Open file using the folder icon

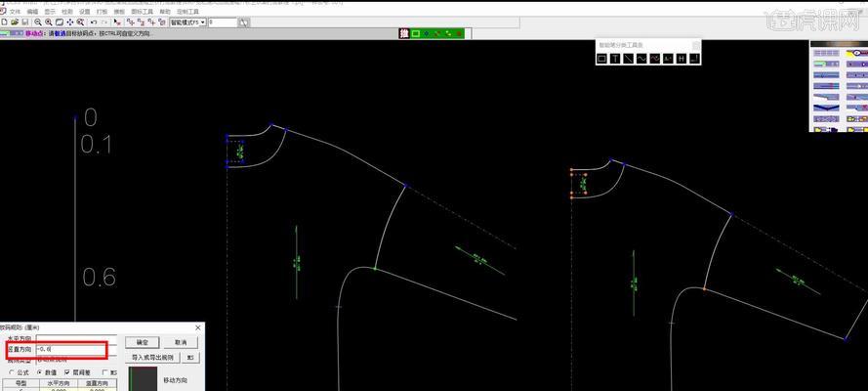[15, 22]
